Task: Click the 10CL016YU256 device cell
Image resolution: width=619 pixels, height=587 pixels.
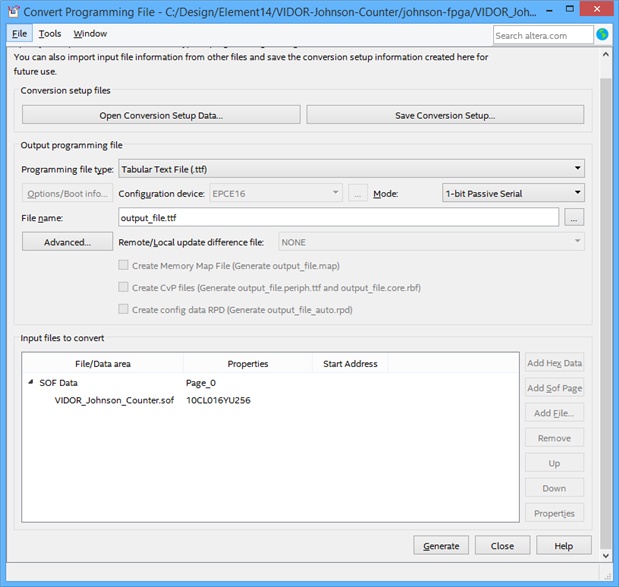Action: click(x=218, y=400)
